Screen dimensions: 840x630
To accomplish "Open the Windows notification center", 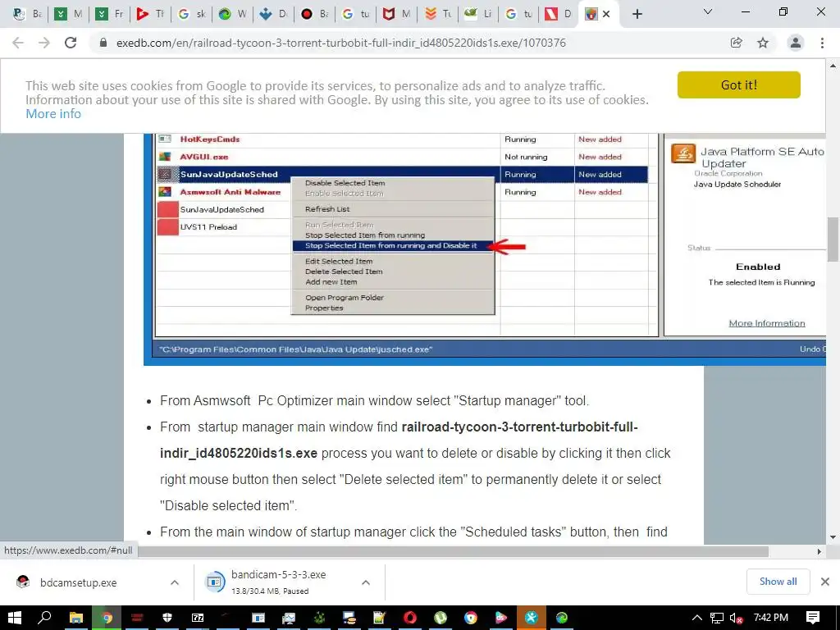I will pos(813,618).
